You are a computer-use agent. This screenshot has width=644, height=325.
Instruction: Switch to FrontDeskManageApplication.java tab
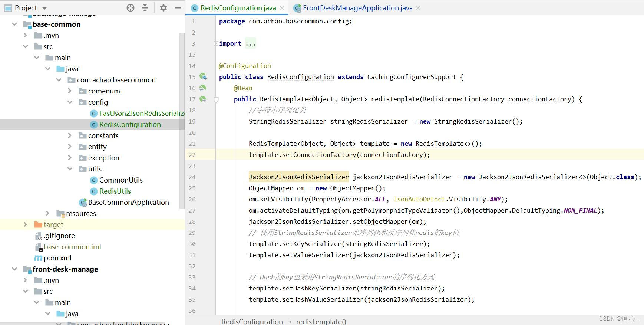357,8
